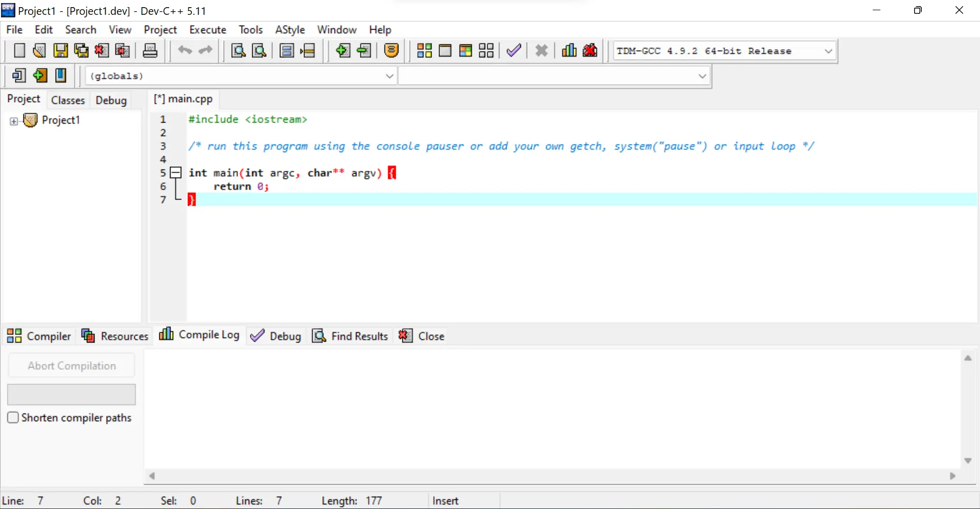Click the New source file icon

(19, 51)
